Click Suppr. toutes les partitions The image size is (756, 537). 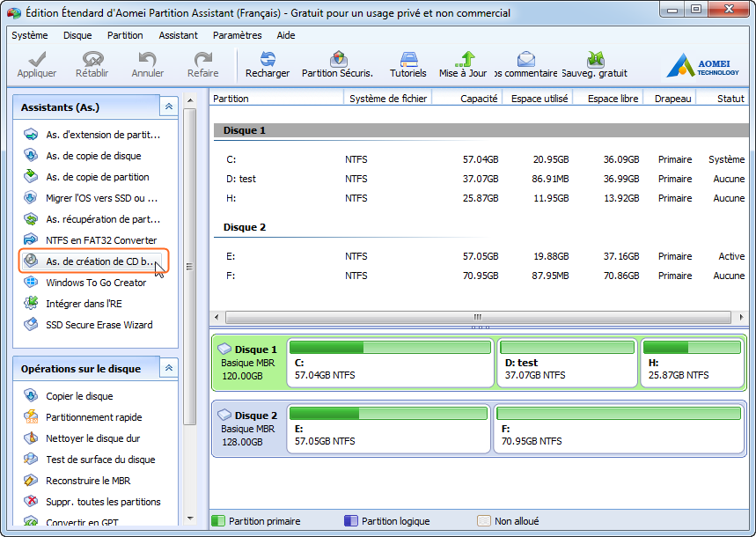pyautogui.click(x=92, y=502)
